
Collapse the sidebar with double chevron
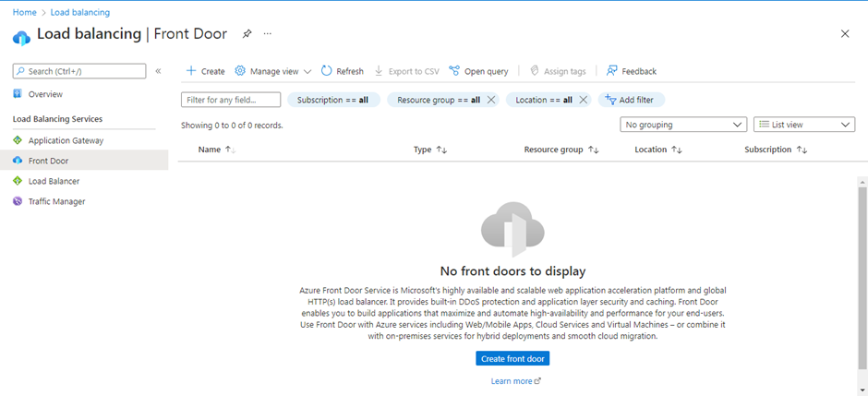158,71
